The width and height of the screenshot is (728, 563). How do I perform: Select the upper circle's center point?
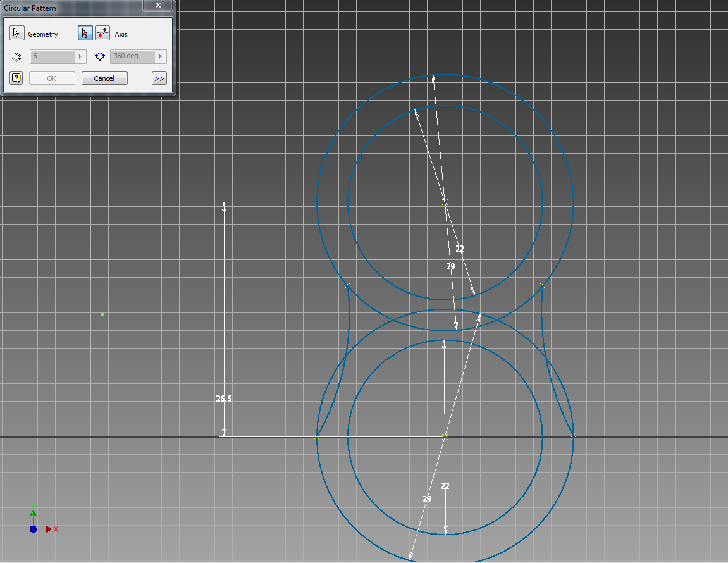[x=445, y=202]
